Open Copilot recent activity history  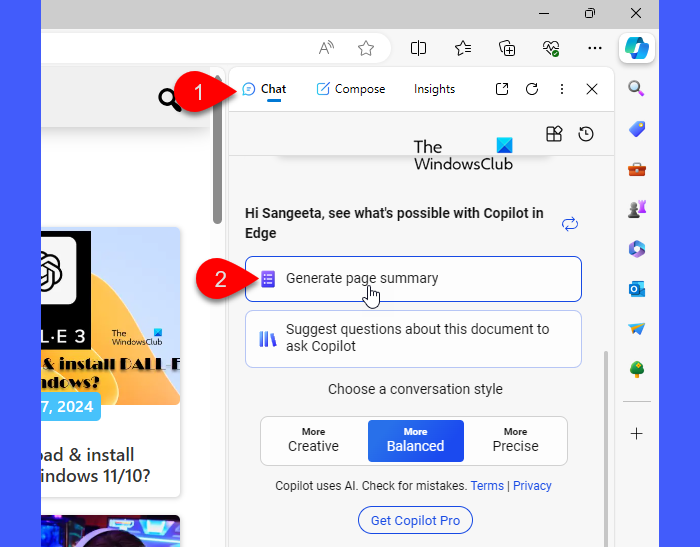coord(586,134)
